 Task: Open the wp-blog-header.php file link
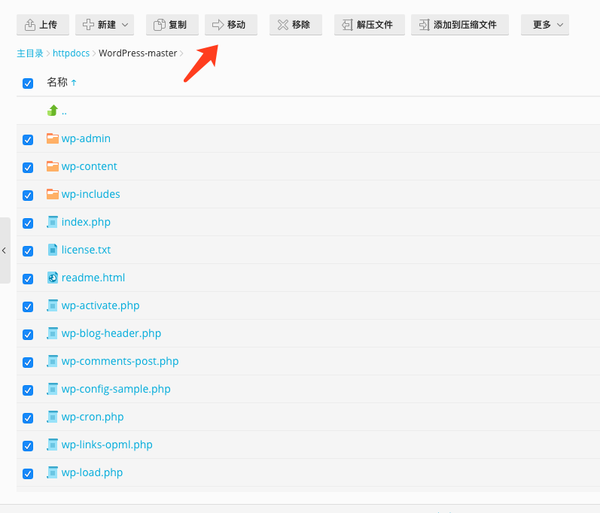[111, 334]
